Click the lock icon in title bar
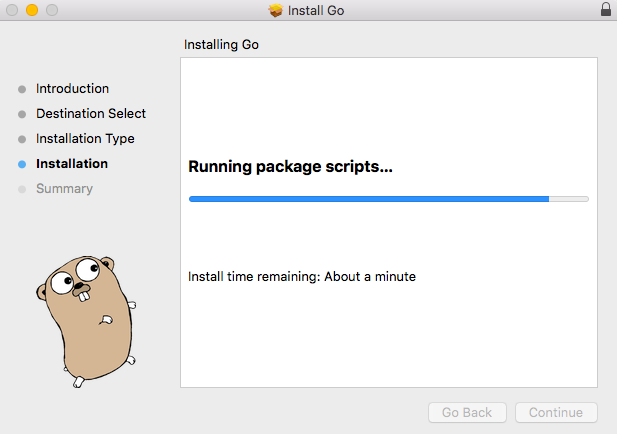The image size is (617, 434). (x=606, y=9)
